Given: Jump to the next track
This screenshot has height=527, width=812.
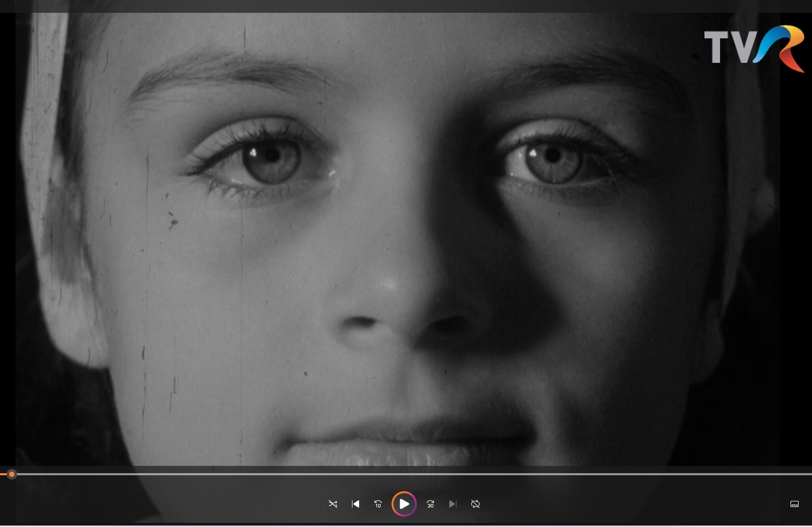Looking at the screenshot, I should point(452,504).
